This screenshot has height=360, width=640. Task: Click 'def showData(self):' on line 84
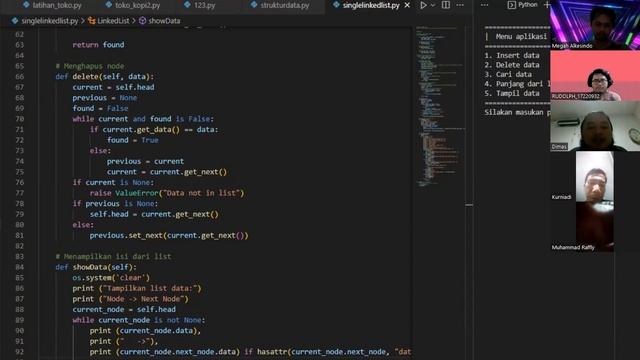coord(96,267)
